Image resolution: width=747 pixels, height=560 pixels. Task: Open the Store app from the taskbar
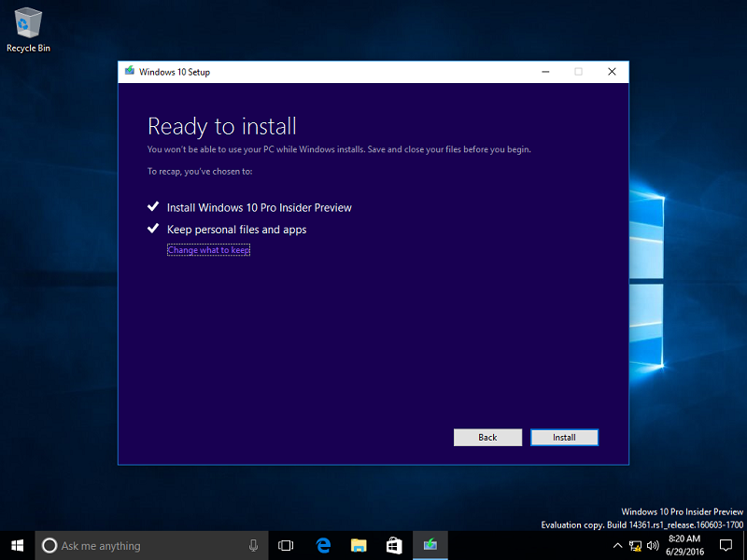(x=394, y=545)
